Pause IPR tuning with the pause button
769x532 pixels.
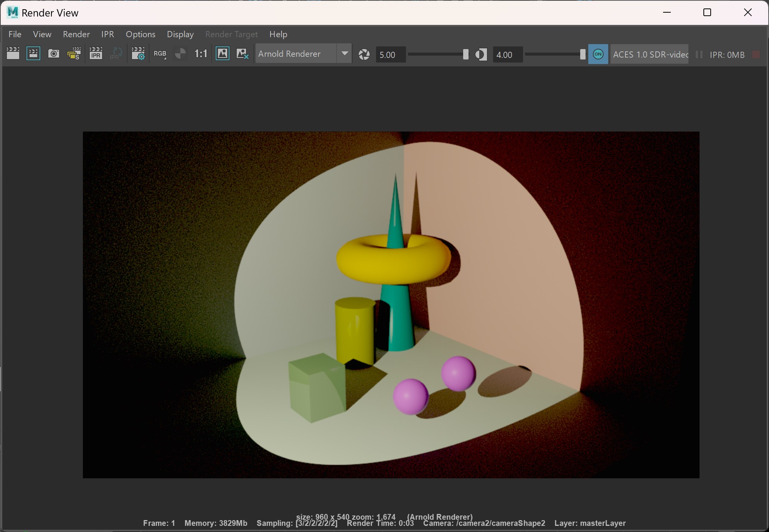pos(699,54)
